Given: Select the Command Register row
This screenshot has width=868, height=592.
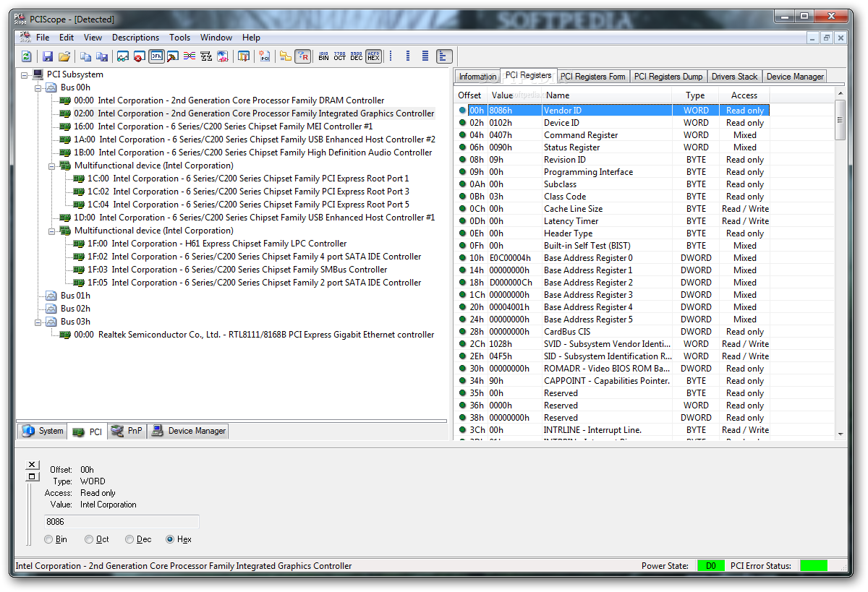Looking at the screenshot, I should tap(613, 135).
